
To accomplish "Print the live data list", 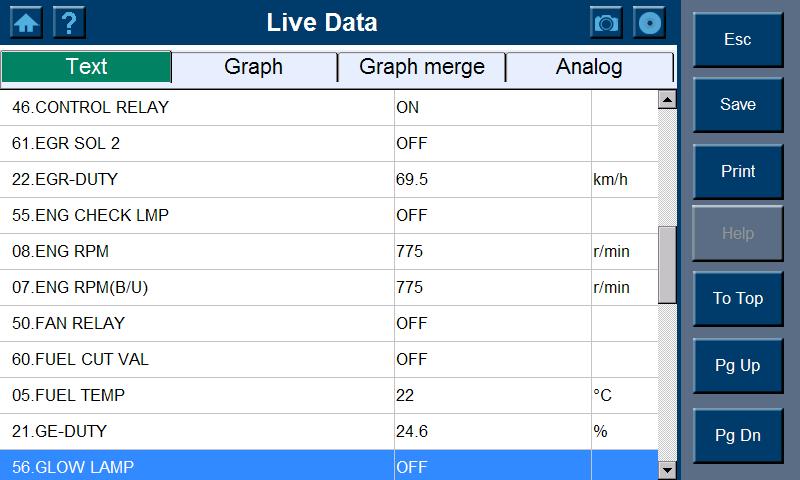I will pyautogui.click(x=738, y=171).
